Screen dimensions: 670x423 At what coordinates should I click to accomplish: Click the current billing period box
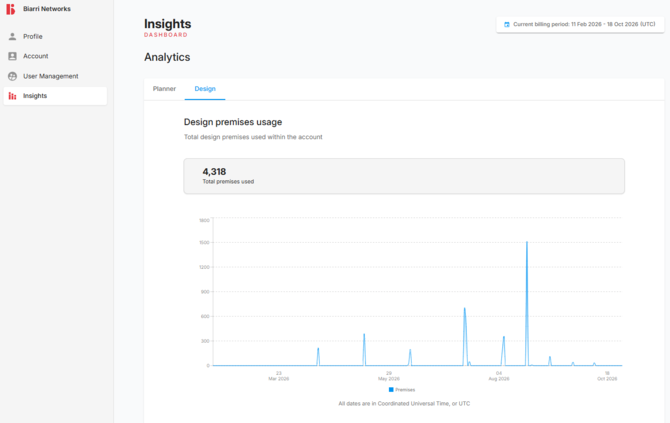pyautogui.click(x=580, y=24)
